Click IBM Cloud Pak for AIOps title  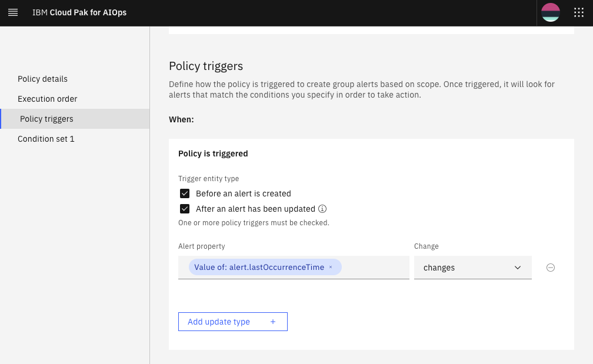79,12
